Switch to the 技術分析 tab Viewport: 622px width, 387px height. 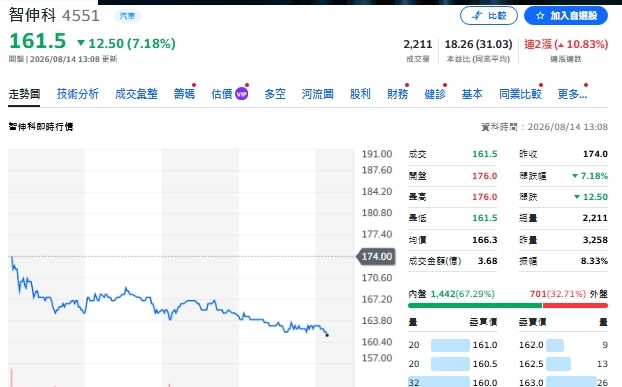(78, 94)
